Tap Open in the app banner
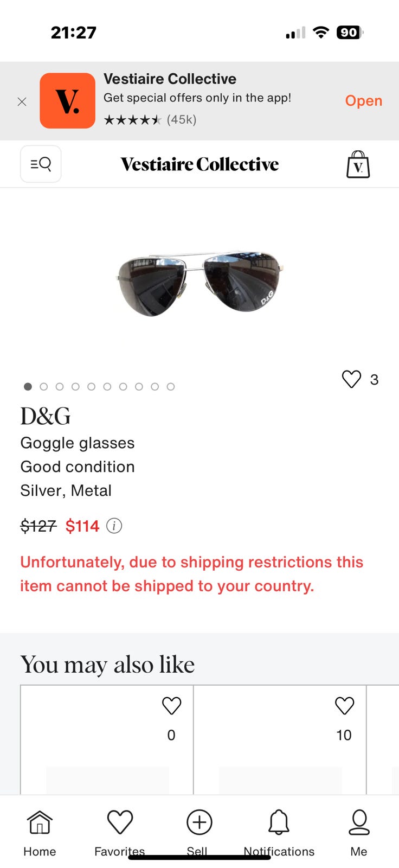This screenshot has width=399, height=868. point(363,101)
